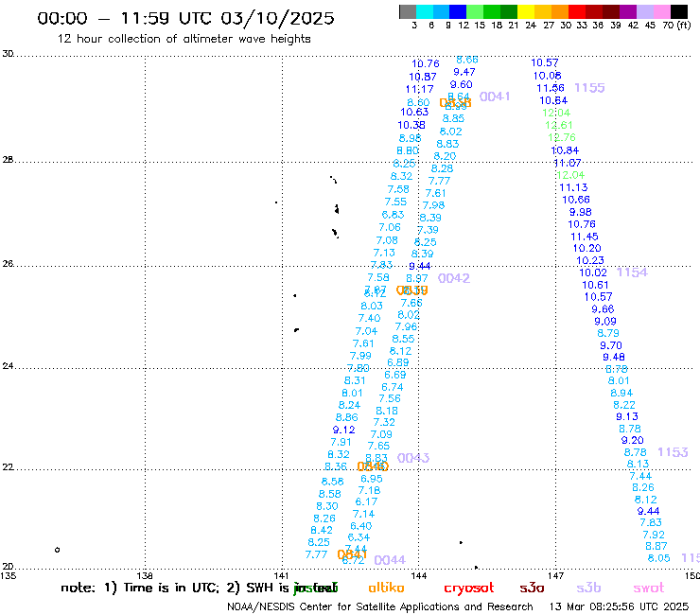Select the '1153' pass time marker
Screen dimensions: 700x615
tap(673, 452)
